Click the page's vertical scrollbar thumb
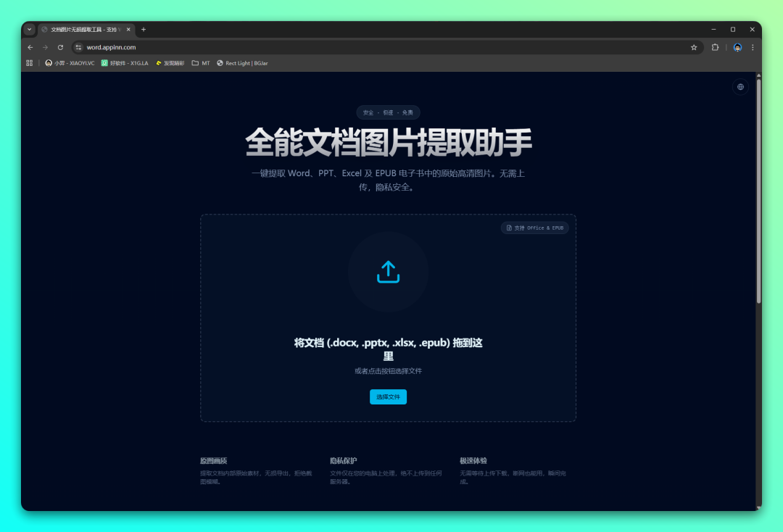Viewport: 783px width, 532px height. tap(758, 188)
